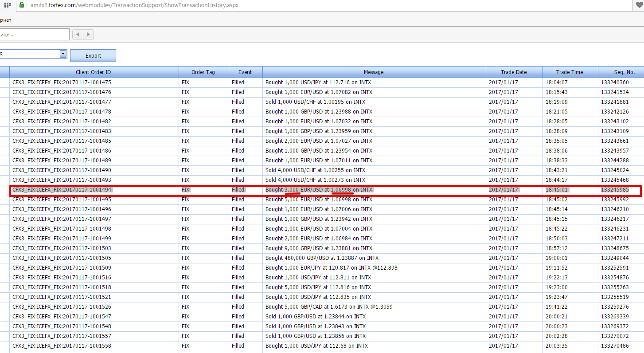Click message Bought 1,000 USD/JPY at 112.716

point(319,82)
